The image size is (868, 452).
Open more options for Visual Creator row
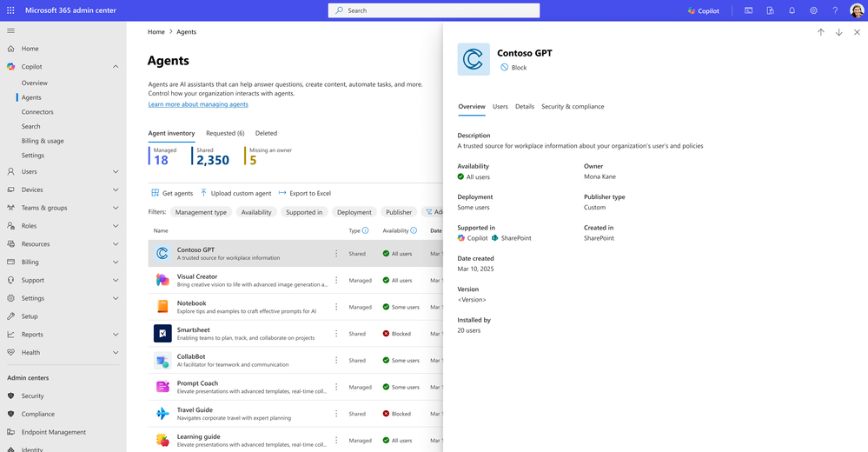click(x=336, y=280)
